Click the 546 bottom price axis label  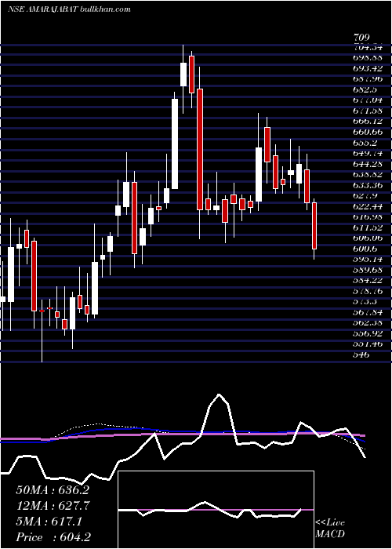[x=362, y=354]
